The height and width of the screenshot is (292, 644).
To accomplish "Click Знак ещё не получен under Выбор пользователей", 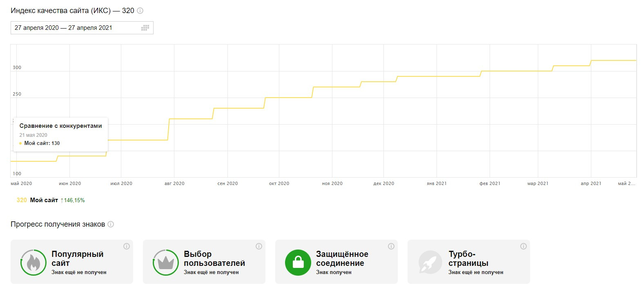I will click(211, 272).
